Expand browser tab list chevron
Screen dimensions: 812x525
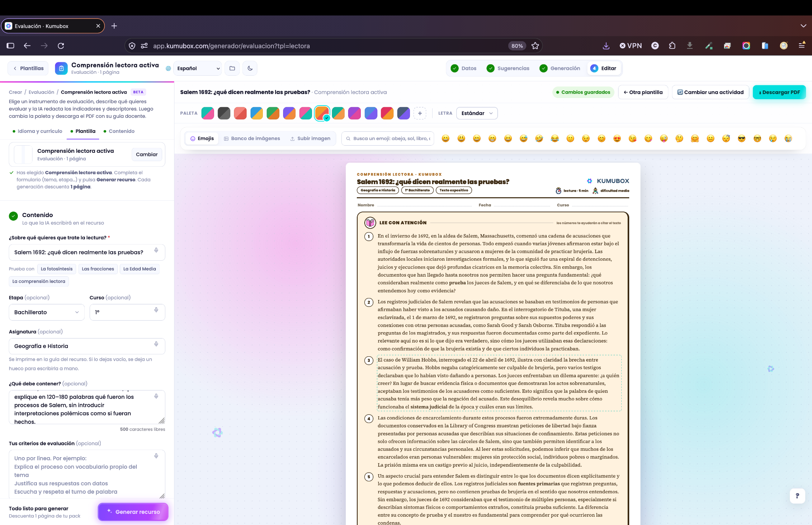(803, 26)
